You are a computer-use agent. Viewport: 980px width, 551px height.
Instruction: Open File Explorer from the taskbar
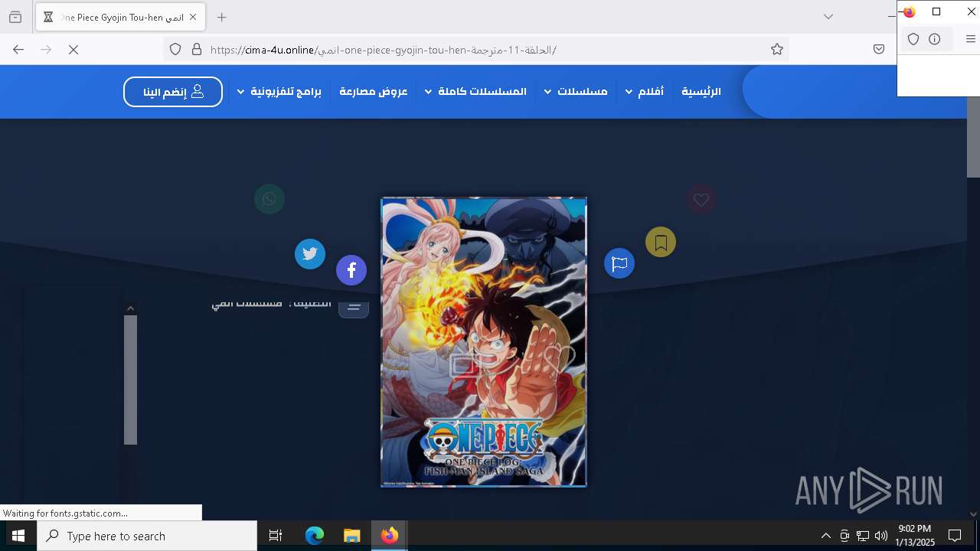point(351,536)
